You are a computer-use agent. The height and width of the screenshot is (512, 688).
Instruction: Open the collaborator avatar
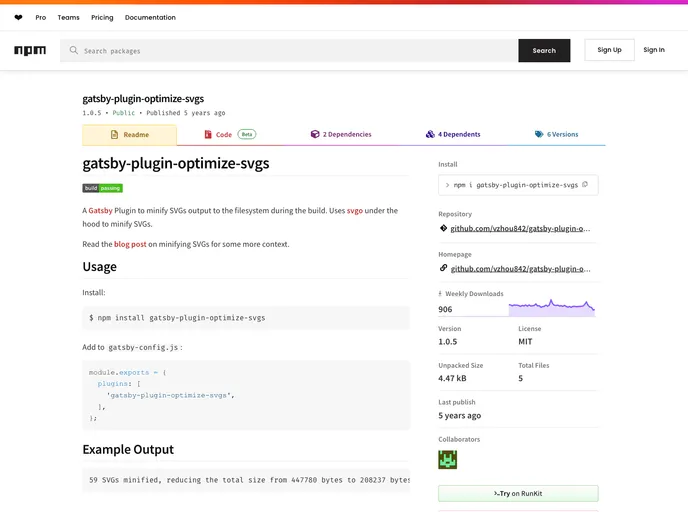coord(448,460)
